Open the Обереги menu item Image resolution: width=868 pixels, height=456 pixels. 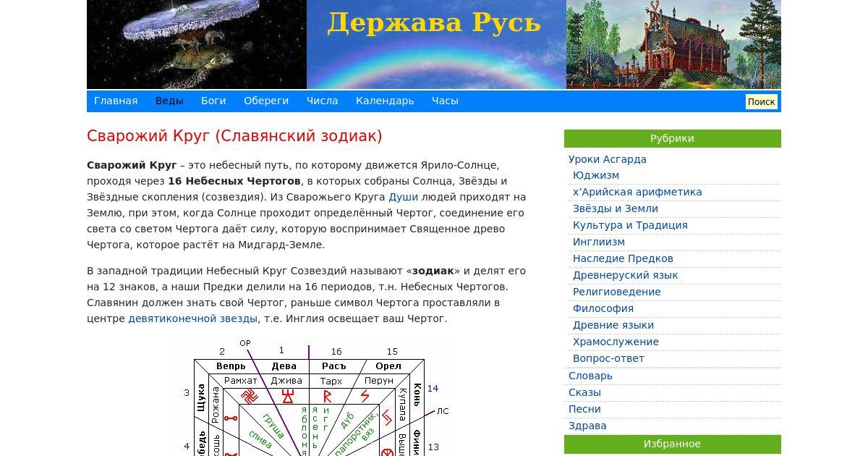266,101
